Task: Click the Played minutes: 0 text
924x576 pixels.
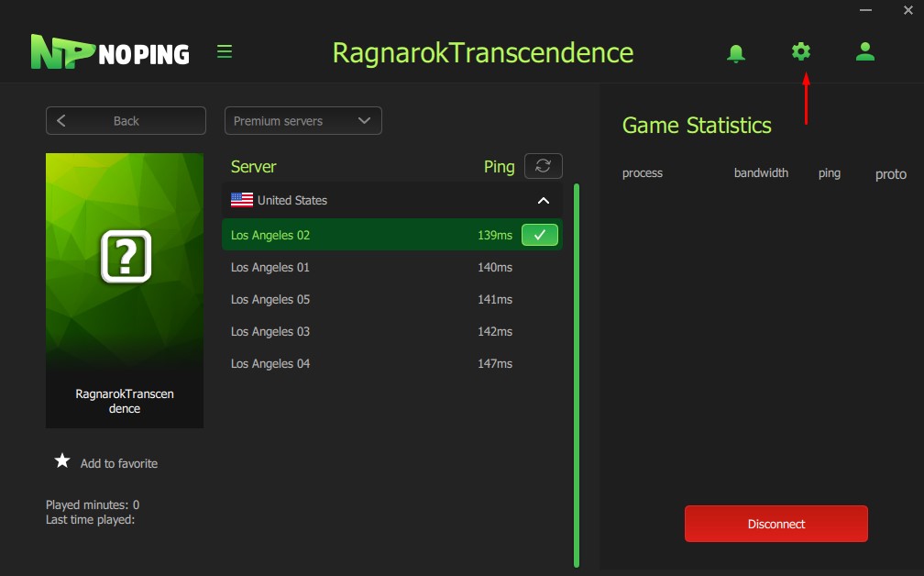Action: (93, 504)
